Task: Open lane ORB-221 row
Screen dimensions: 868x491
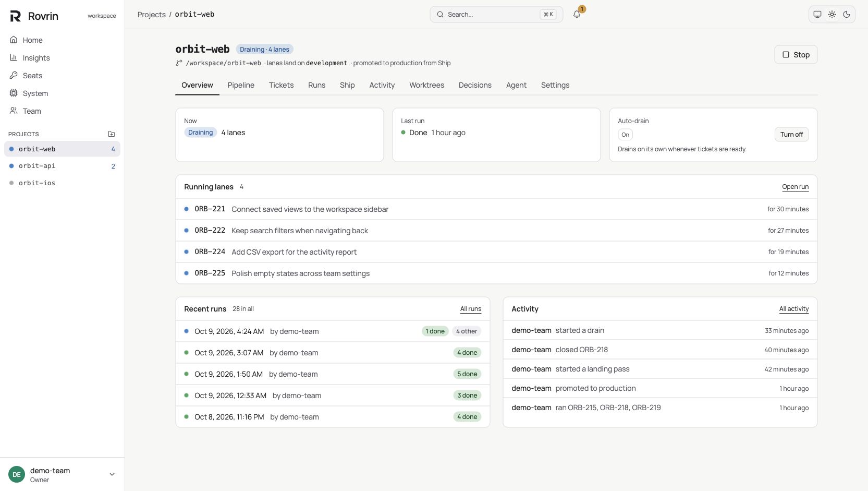Action: pyautogui.click(x=496, y=209)
